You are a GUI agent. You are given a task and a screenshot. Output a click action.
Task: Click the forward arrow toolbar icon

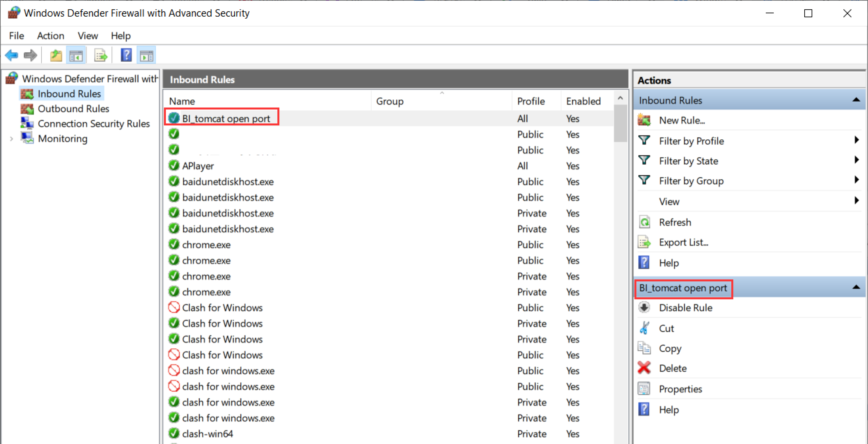point(31,55)
